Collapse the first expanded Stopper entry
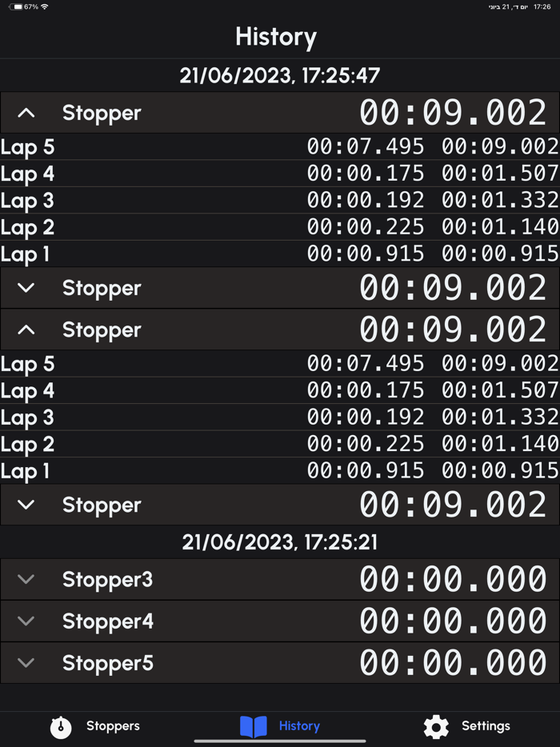The width and height of the screenshot is (560, 747). (x=27, y=113)
